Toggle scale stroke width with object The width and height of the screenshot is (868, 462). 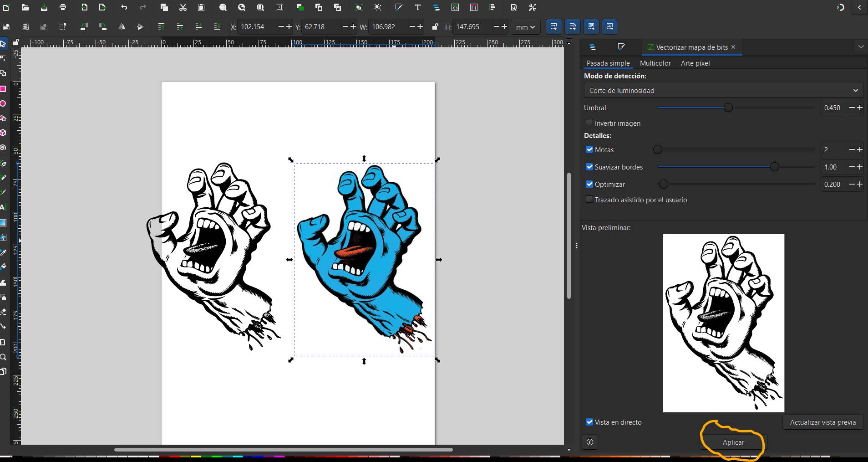point(553,27)
